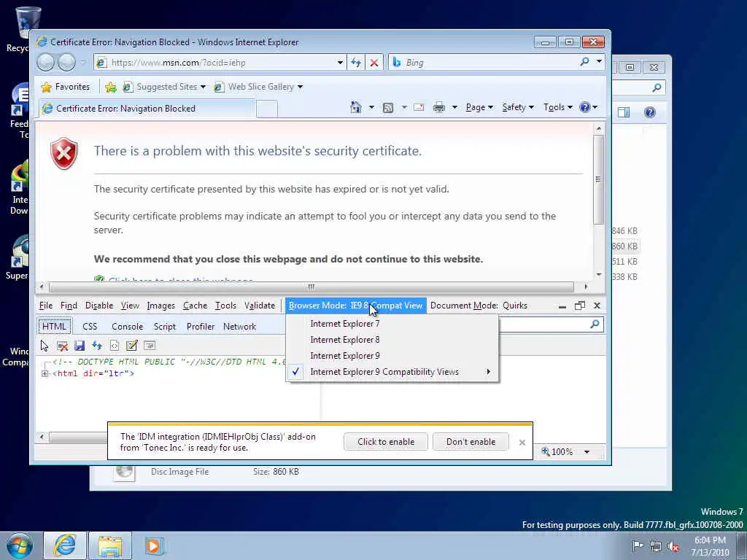The width and height of the screenshot is (747, 560).
Task: Select element by click arrow tool
Action: (44, 346)
